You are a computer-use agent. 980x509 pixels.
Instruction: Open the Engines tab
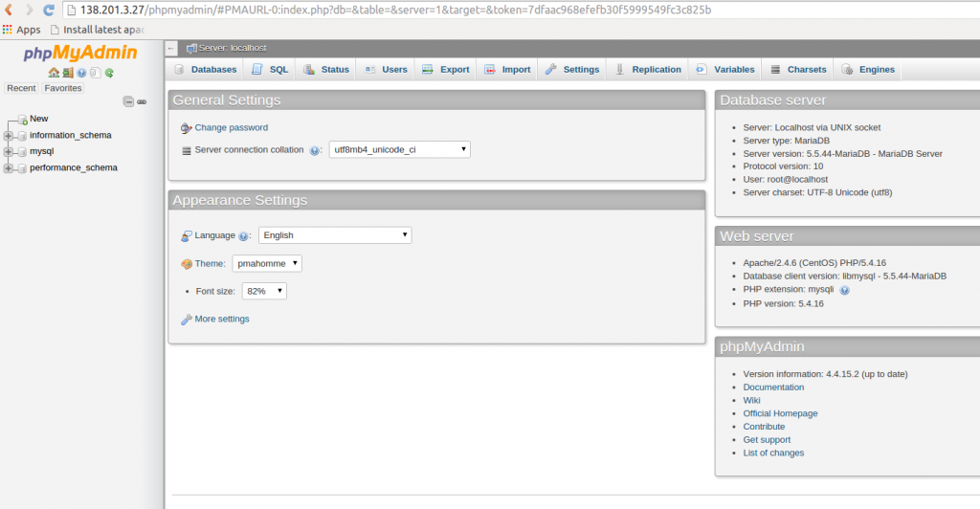tap(868, 69)
